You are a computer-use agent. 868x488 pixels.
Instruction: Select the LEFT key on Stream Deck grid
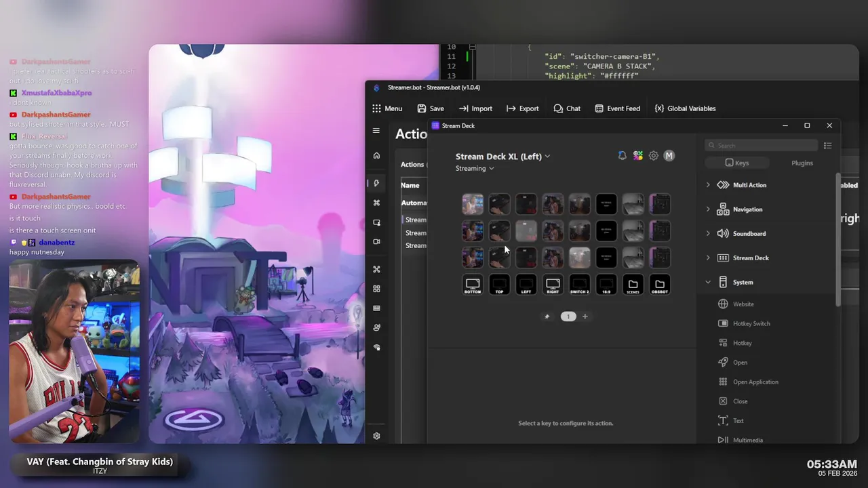tap(526, 285)
